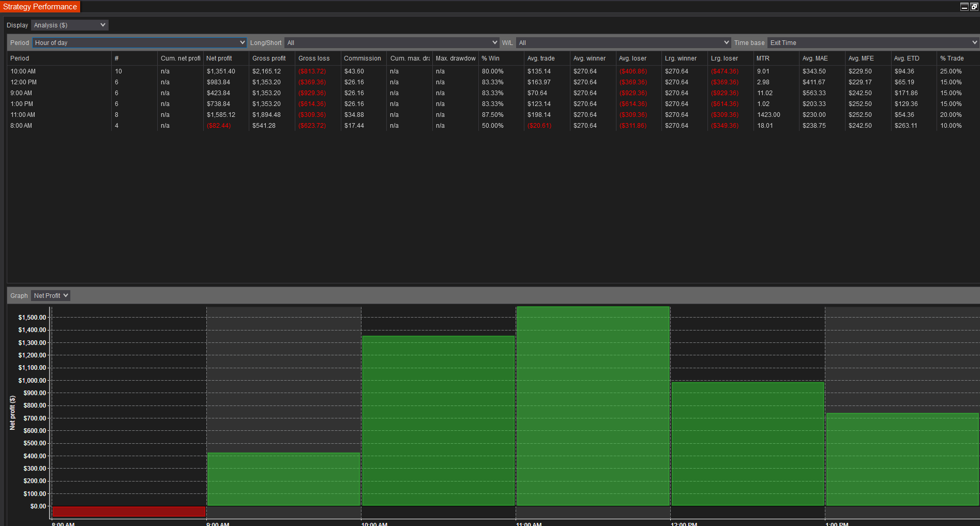Click the red 8:00 AM loss bar
This screenshot has height=526, width=980.
click(129, 511)
